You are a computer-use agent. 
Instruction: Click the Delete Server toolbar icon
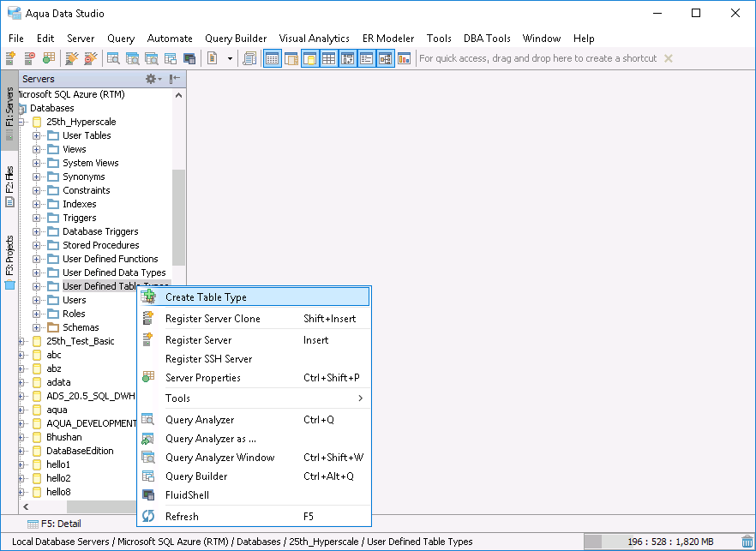(29, 58)
